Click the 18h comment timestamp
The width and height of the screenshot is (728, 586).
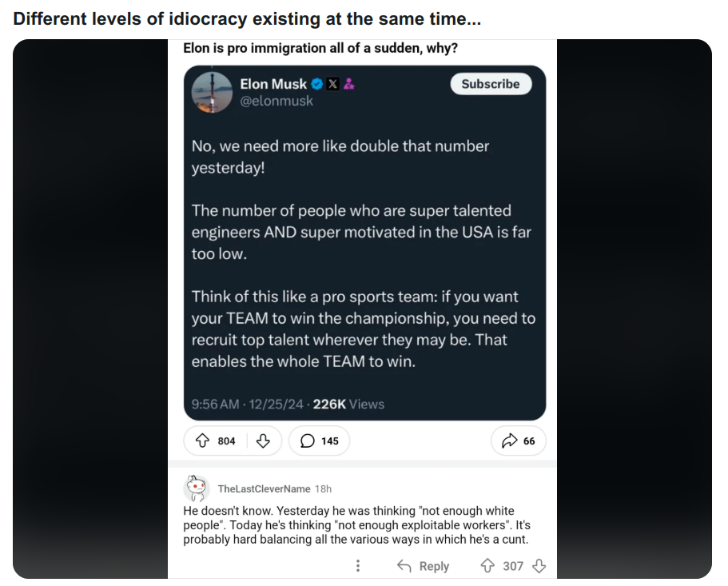click(x=323, y=488)
